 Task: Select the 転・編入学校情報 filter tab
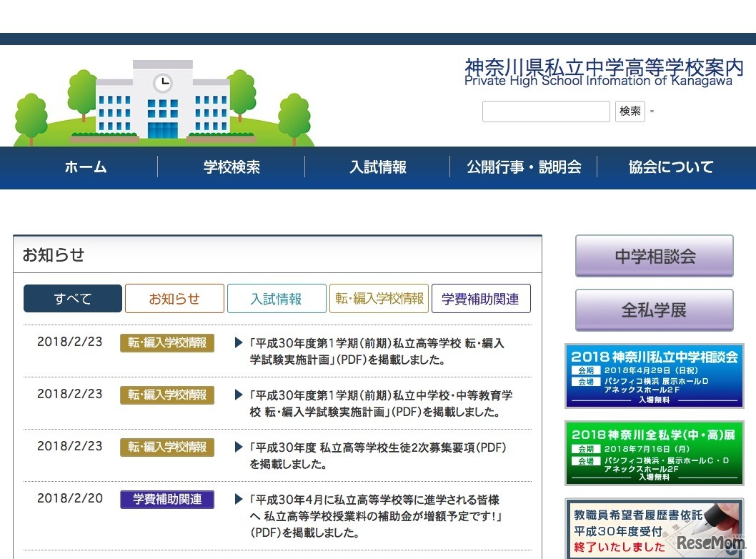(x=379, y=298)
